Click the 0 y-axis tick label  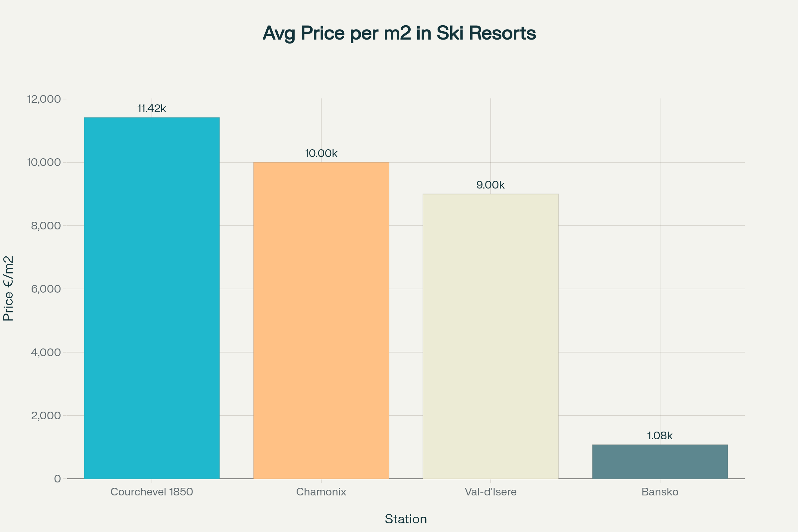pyautogui.click(x=57, y=479)
